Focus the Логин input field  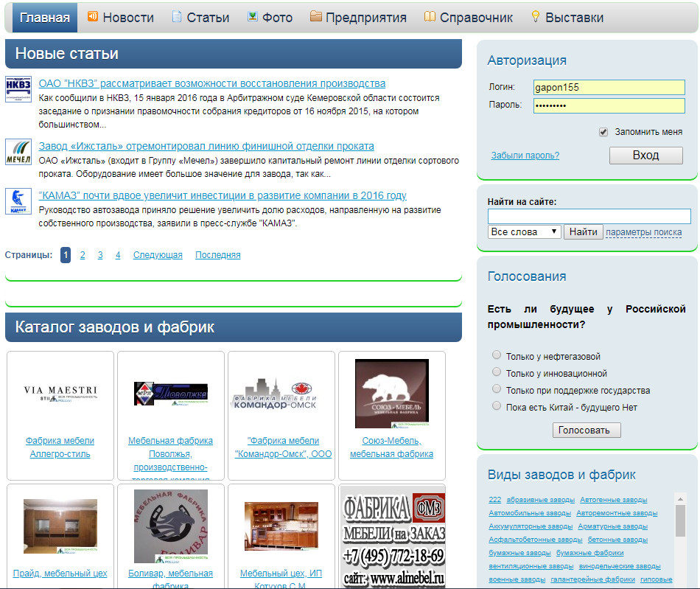pyautogui.click(x=609, y=87)
